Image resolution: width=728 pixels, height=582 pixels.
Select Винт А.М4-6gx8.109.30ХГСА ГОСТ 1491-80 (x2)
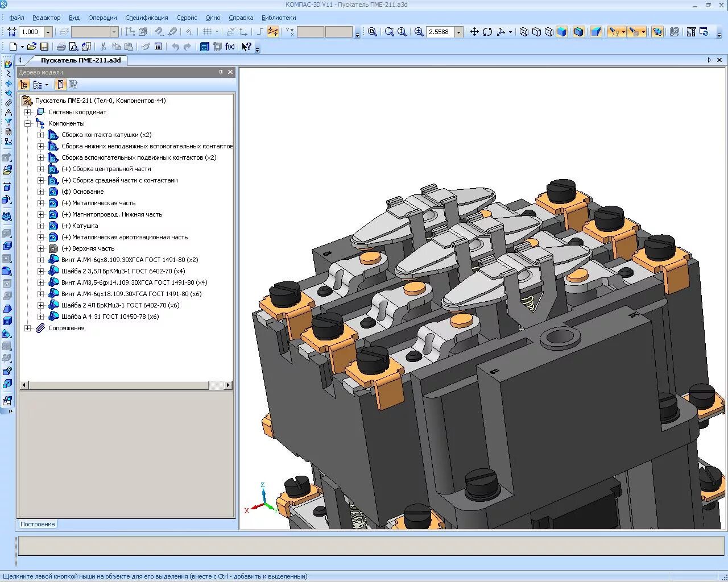(x=130, y=260)
